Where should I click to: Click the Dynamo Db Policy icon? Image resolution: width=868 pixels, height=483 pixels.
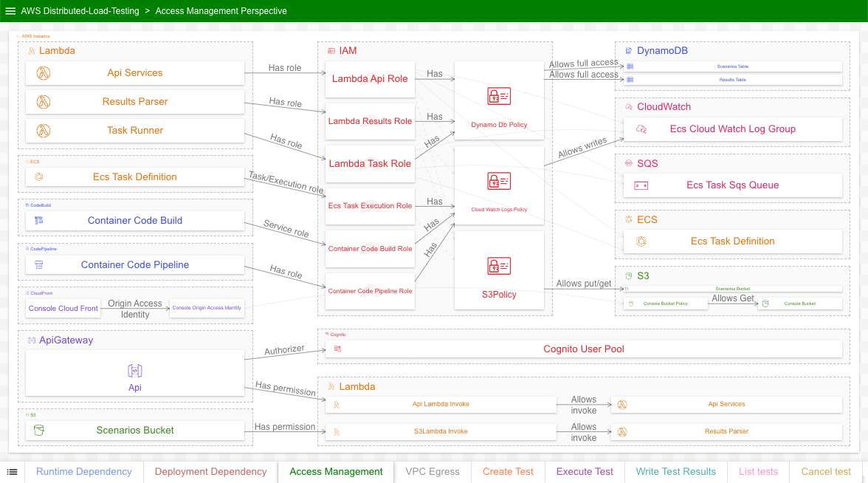pos(499,96)
